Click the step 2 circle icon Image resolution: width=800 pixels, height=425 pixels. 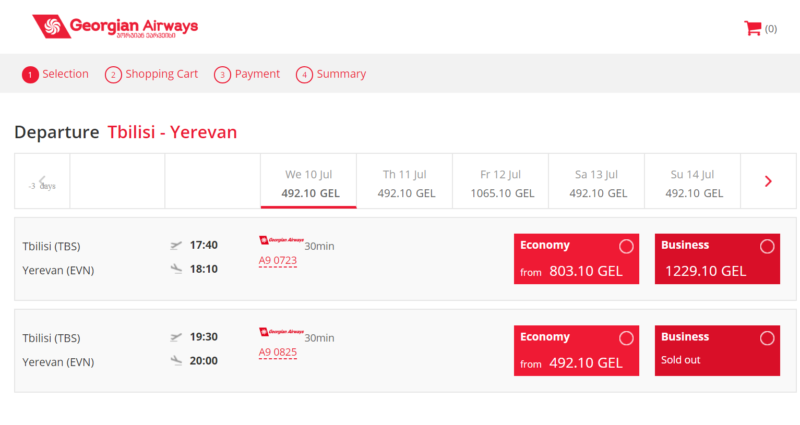[x=113, y=75]
